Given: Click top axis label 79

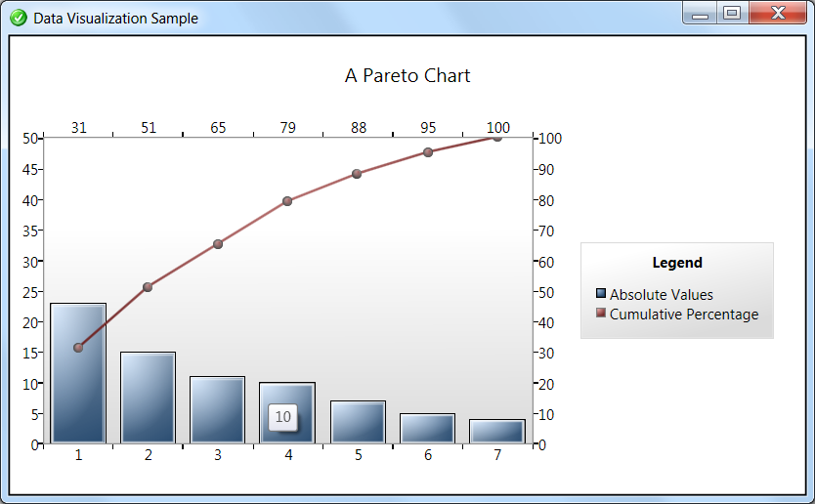Looking at the screenshot, I should (x=288, y=127).
